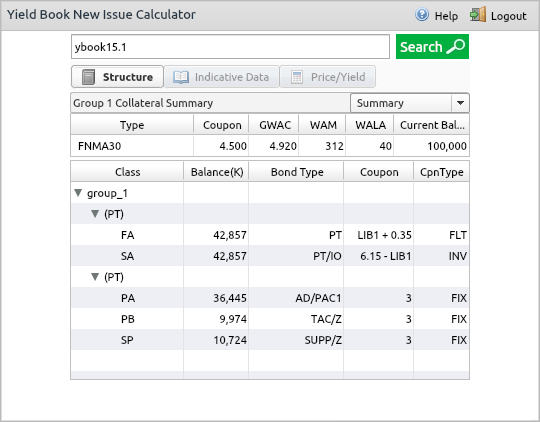Collapse the first (PT) subgroup
This screenshot has height=422, width=540.
[95, 214]
